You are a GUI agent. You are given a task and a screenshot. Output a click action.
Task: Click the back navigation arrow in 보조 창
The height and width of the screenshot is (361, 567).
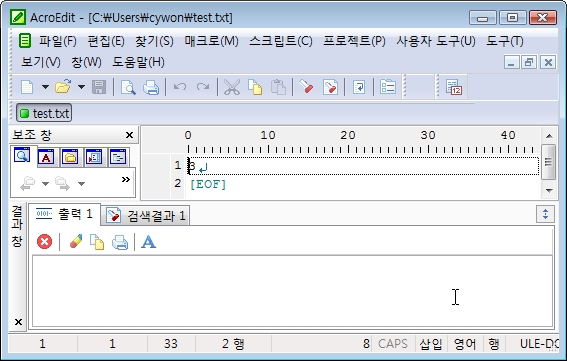point(28,183)
